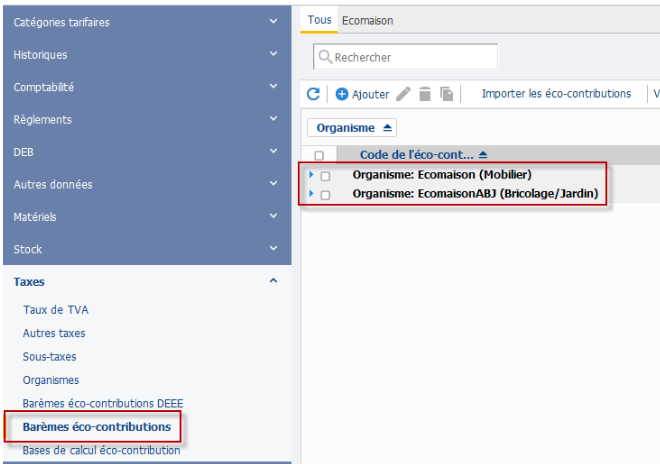Click the refresh icon in the toolbar
The height and width of the screenshot is (464, 660).
point(313,94)
